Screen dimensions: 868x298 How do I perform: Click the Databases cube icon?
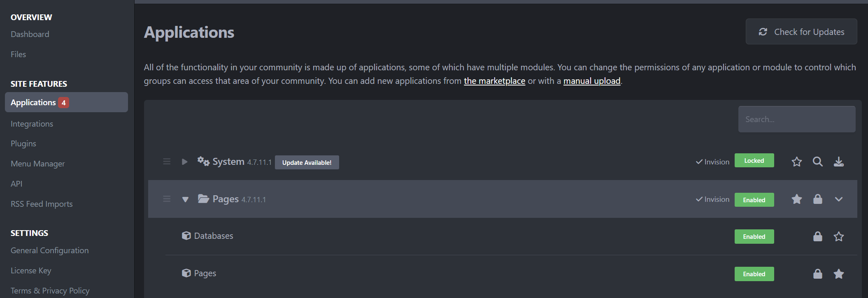tap(186, 236)
